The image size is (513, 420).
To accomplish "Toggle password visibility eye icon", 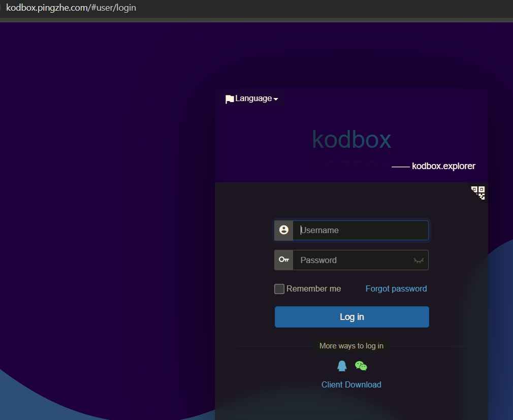I will pos(419,261).
